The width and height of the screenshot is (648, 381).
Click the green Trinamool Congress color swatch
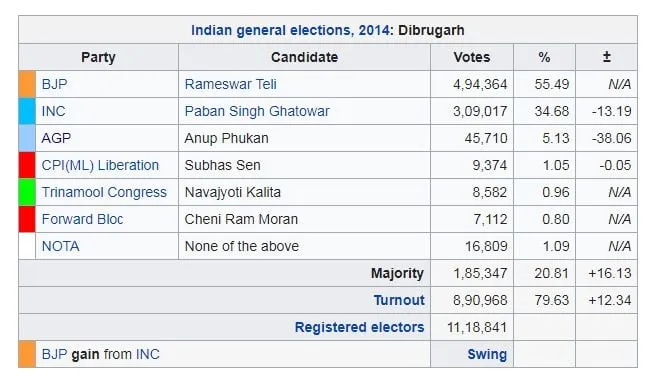[x=27, y=192]
